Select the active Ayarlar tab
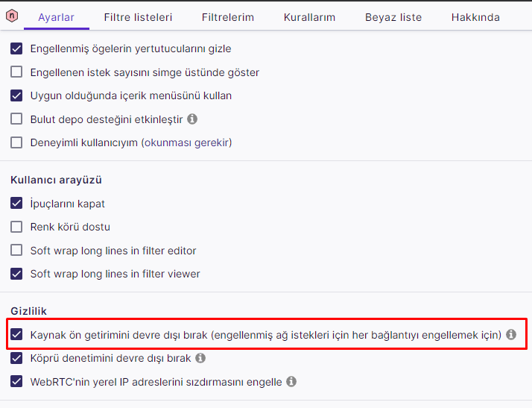This screenshot has height=408, width=532. pos(56,16)
